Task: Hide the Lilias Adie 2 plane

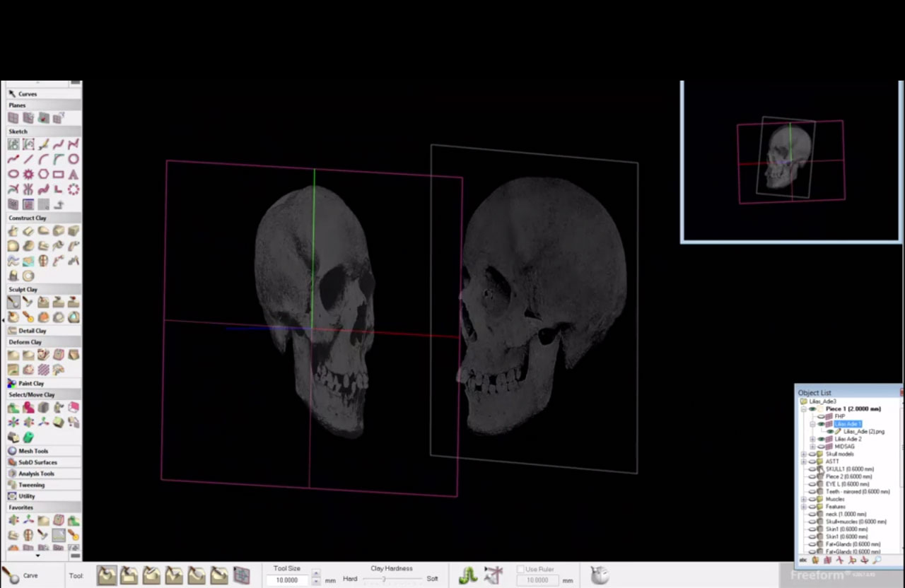Action: pos(822,439)
